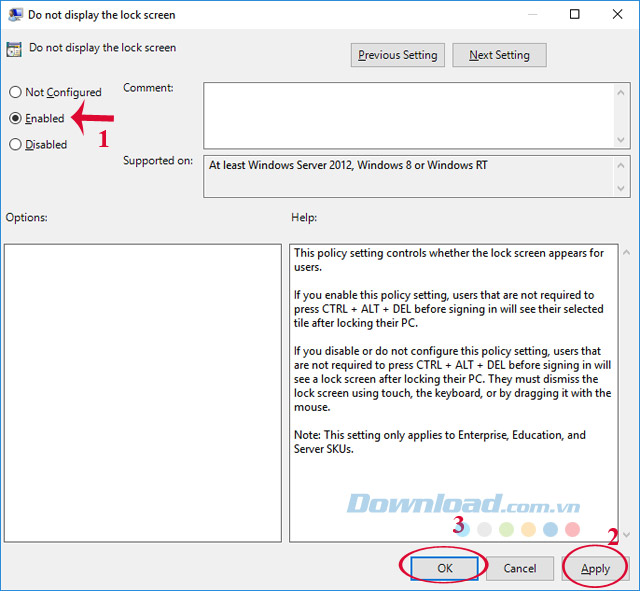
Task: Click the 'Comment:' label
Action: tap(148, 88)
